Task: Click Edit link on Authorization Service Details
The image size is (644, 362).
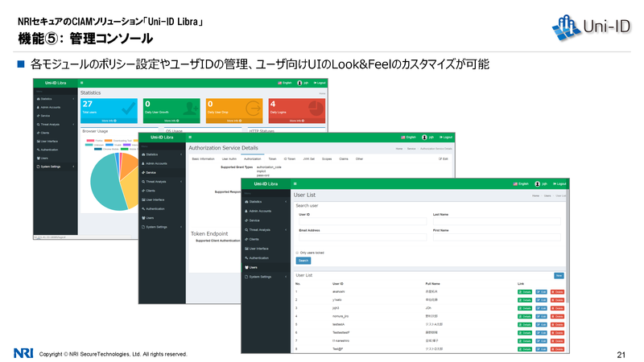Action: pos(444,158)
